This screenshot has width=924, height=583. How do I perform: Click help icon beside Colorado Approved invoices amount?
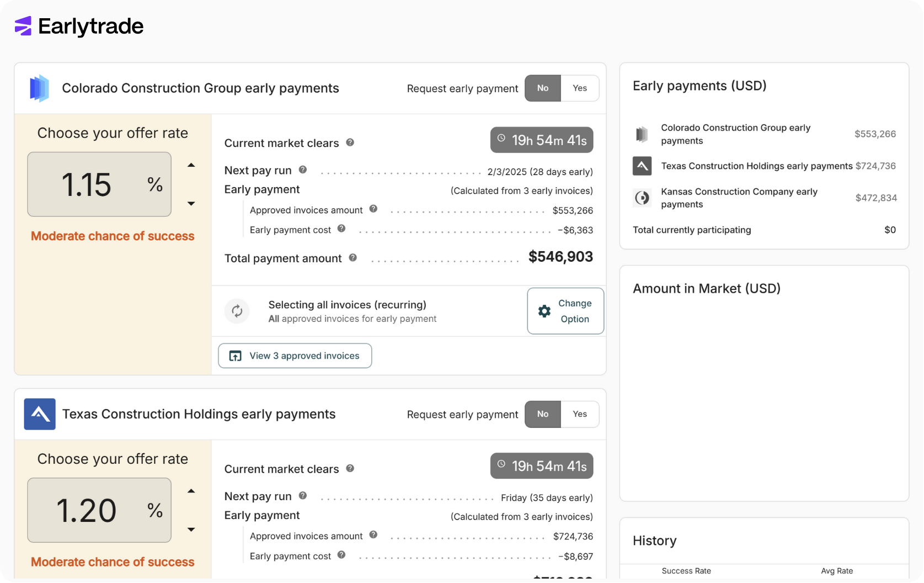373,209
